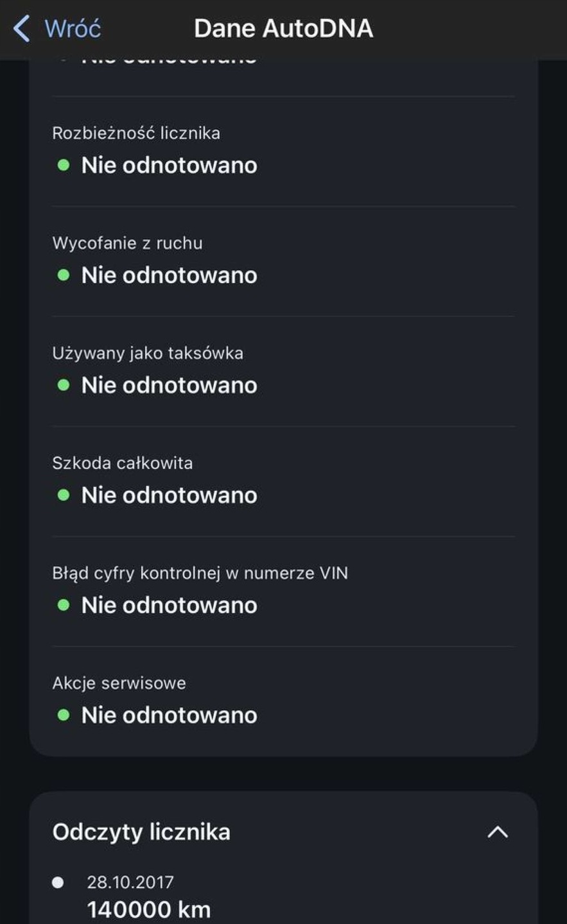567x924 pixels.
Task: Collapse the Odczyty licznika section chevron
Action: pos(498,832)
